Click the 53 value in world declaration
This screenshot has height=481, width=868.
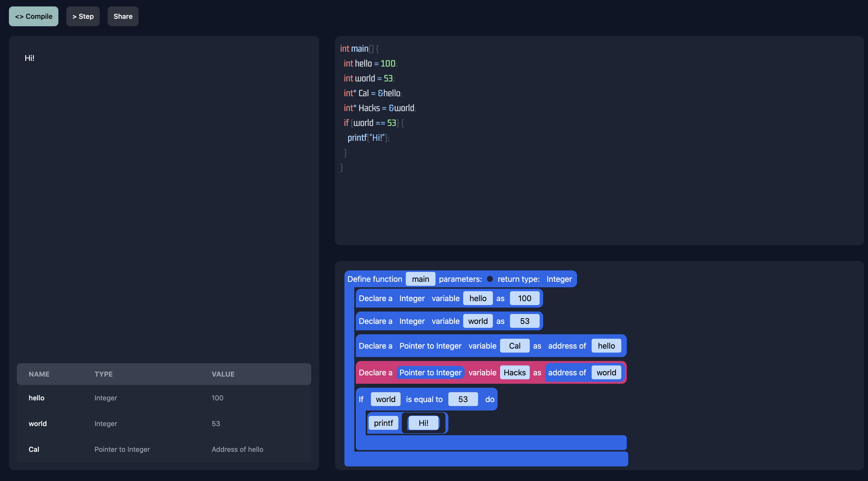524,321
